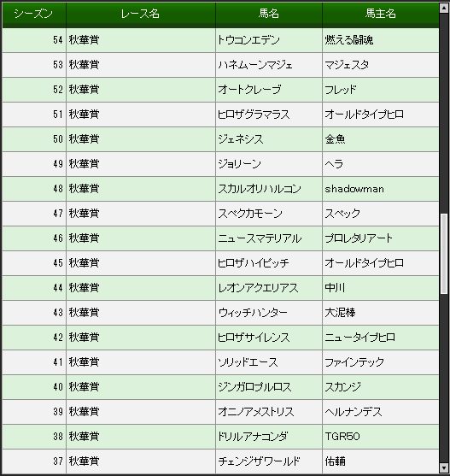Click owner 大泥棒 in season 43
450x476 pixels.
[340, 313]
